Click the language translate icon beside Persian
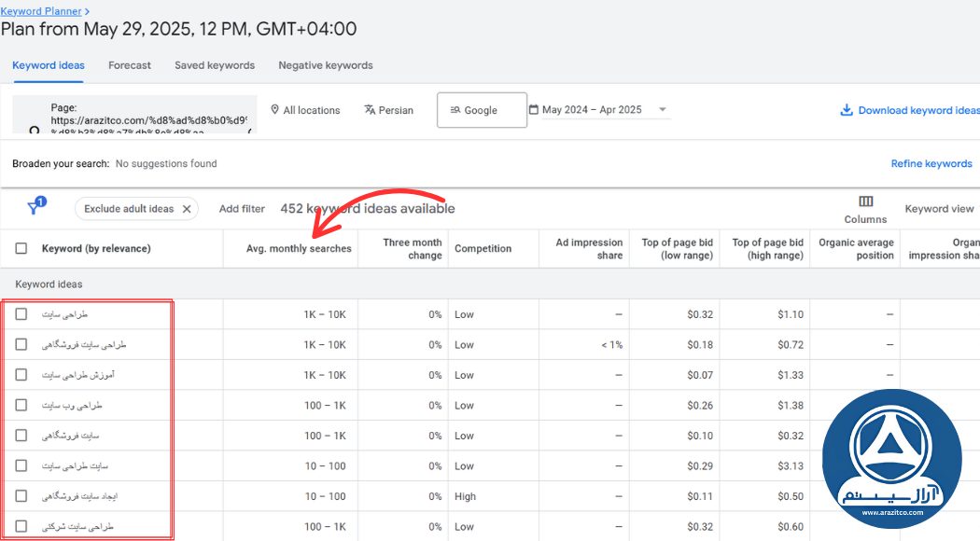This screenshot has height=541, width=980. 370,110
